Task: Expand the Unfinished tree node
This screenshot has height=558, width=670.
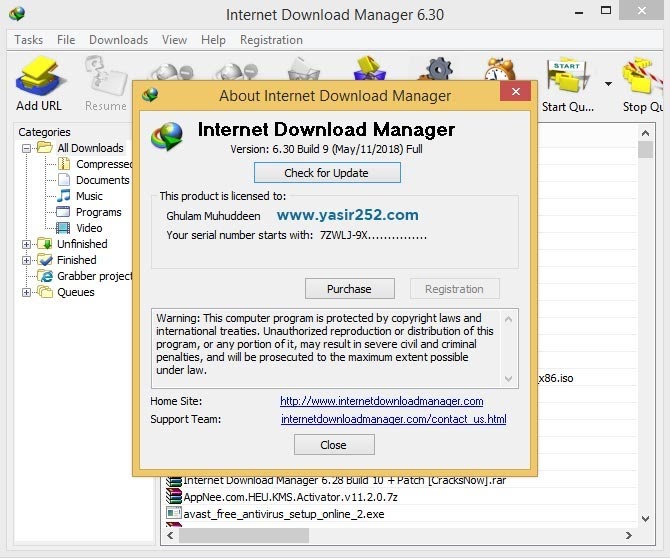Action: click(26, 244)
